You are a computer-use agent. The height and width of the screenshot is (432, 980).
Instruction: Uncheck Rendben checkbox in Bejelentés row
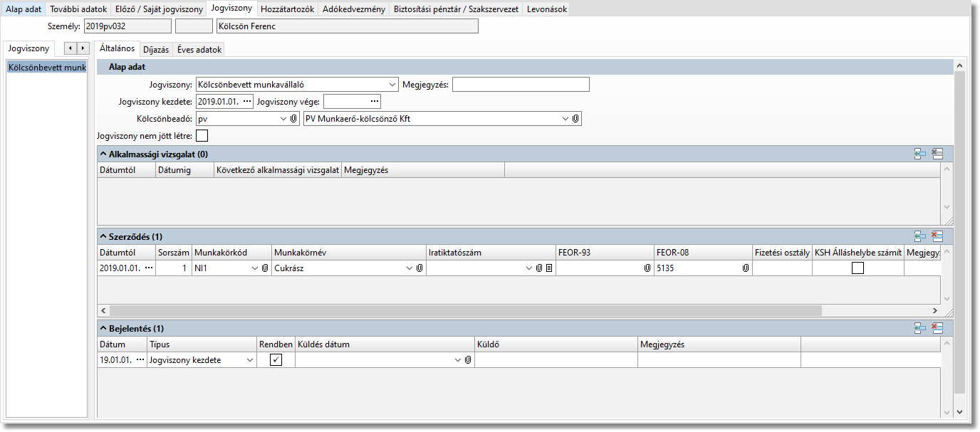(276, 360)
